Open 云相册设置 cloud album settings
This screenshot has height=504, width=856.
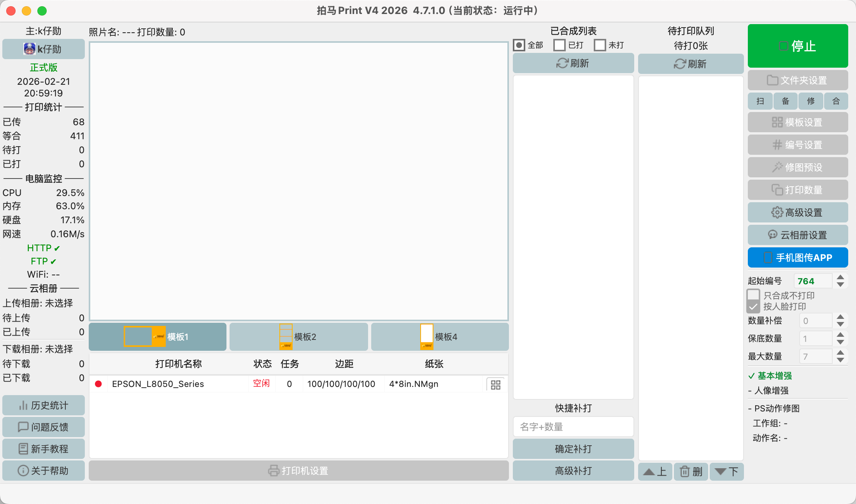coord(798,235)
